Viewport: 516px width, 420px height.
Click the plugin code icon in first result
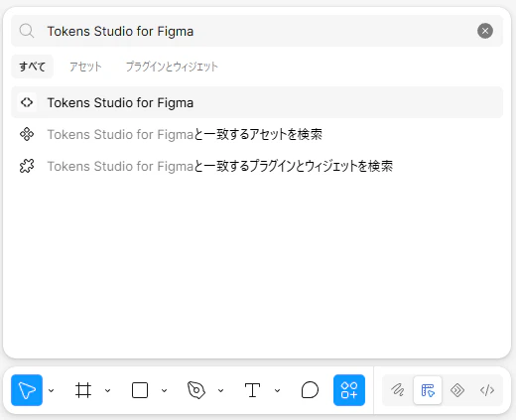27,102
